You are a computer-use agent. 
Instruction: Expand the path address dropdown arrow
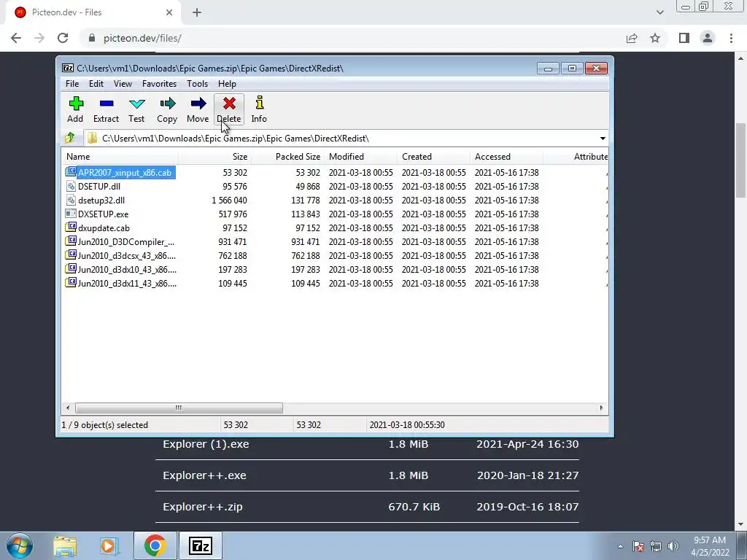coord(603,138)
